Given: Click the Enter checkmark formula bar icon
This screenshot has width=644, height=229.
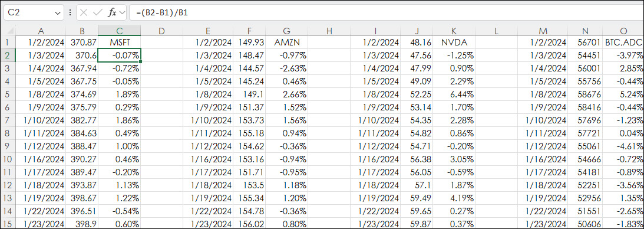Looking at the screenshot, I should (97, 13).
